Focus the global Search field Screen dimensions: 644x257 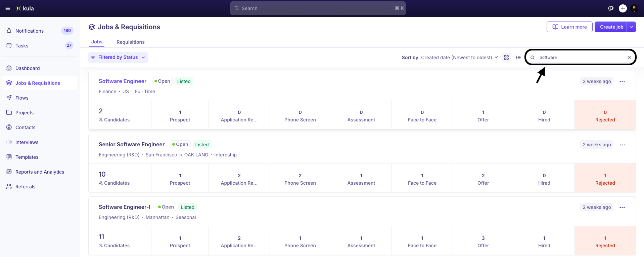pyautogui.click(x=318, y=8)
